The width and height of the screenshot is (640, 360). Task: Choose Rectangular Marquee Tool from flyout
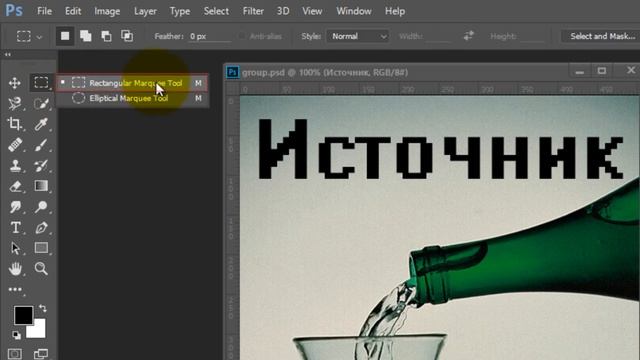[x=132, y=83]
